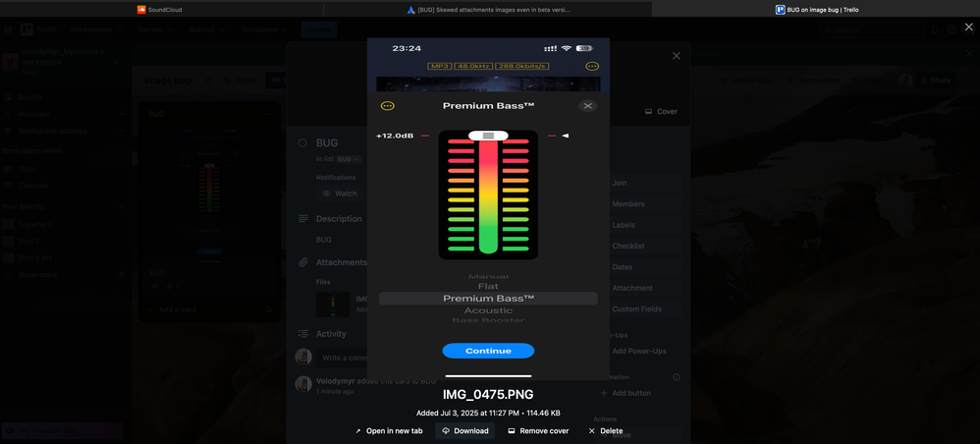Mark the BUG card complete circle
980x444 pixels.
(302, 142)
